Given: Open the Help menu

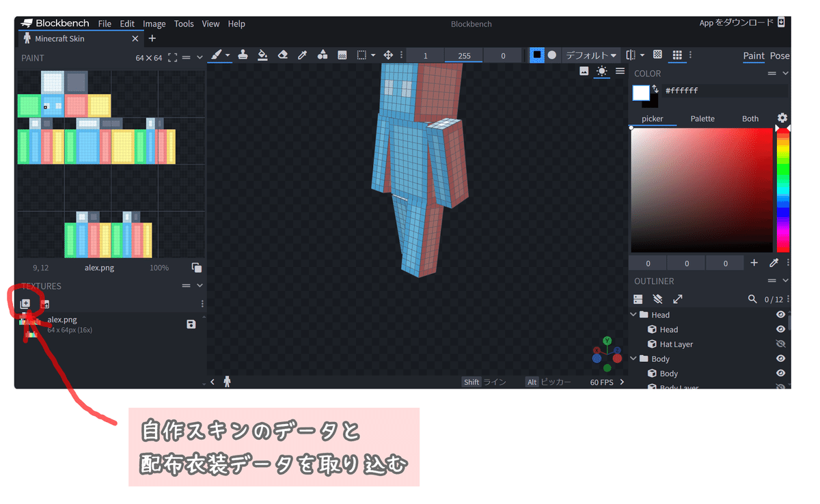Looking at the screenshot, I should (x=236, y=24).
